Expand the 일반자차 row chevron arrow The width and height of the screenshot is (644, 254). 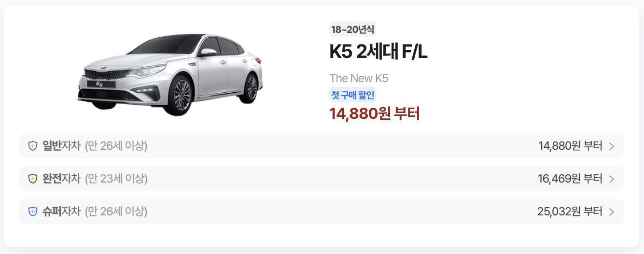click(612, 146)
